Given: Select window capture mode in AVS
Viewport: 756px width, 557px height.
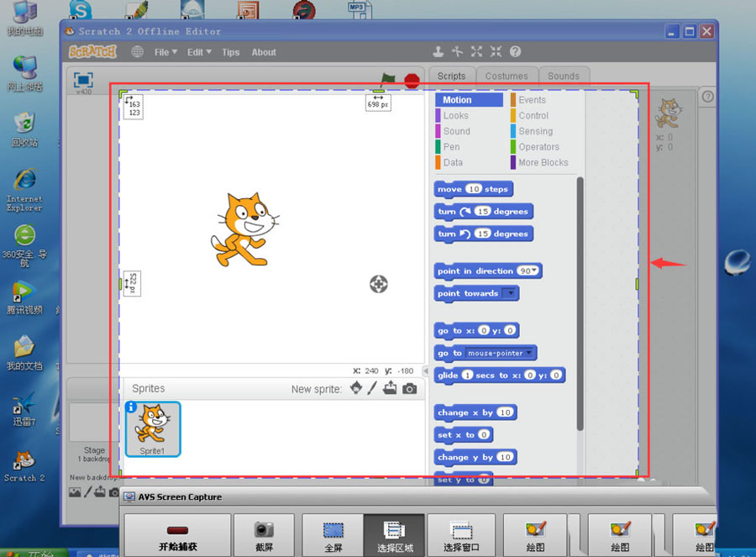Looking at the screenshot, I should (461, 536).
